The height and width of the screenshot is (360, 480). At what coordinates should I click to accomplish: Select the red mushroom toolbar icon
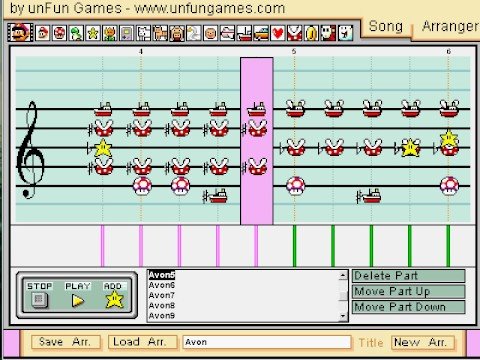(x=60, y=33)
